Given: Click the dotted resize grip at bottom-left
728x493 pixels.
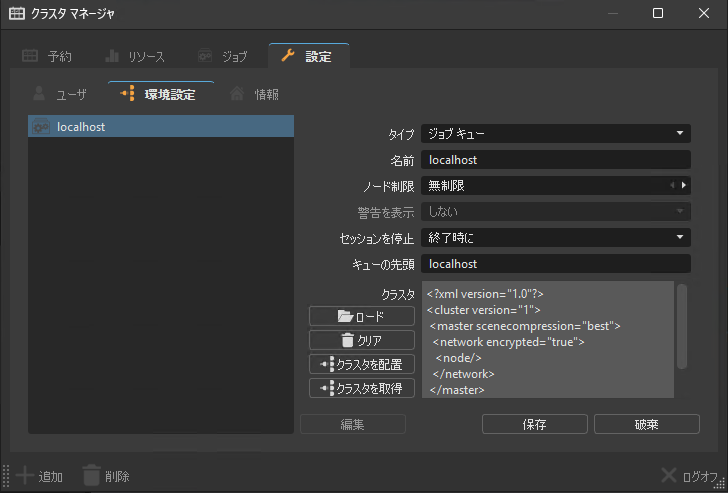Looking at the screenshot, I should pyautogui.click(x=6, y=476).
